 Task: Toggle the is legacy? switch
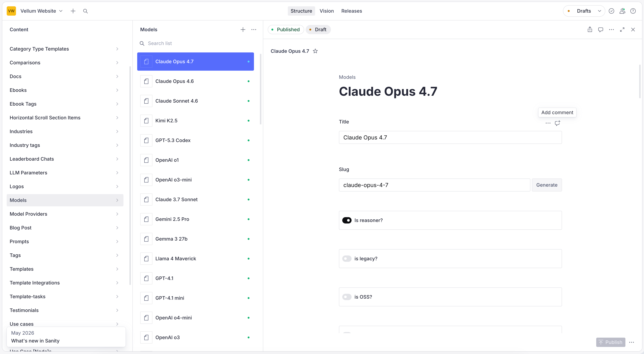347,258
